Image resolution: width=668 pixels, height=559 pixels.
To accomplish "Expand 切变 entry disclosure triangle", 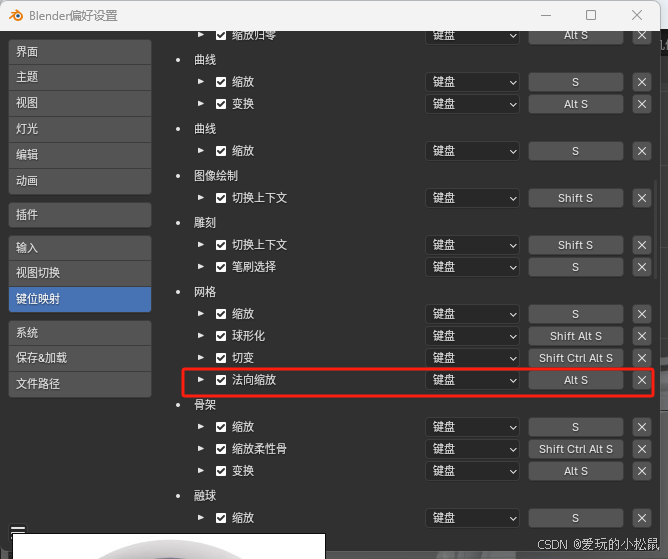I will pyautogui.click(x=201, y=357).
